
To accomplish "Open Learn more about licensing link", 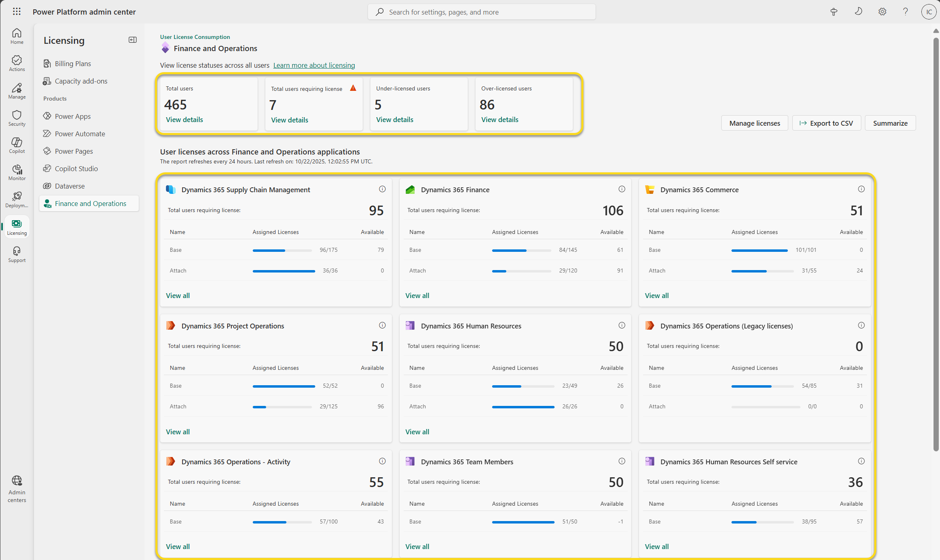I will (314, 65).
